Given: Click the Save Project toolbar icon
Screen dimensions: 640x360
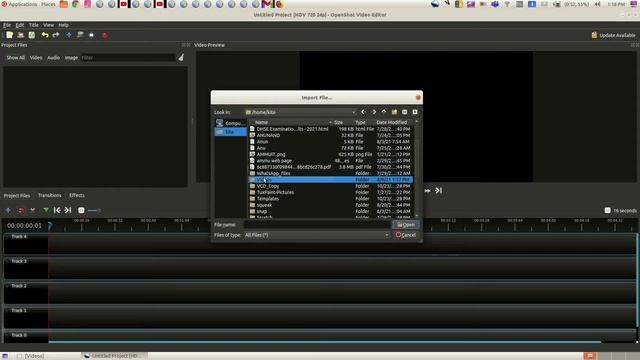Looking at the screenshot, I should point(31,35).
